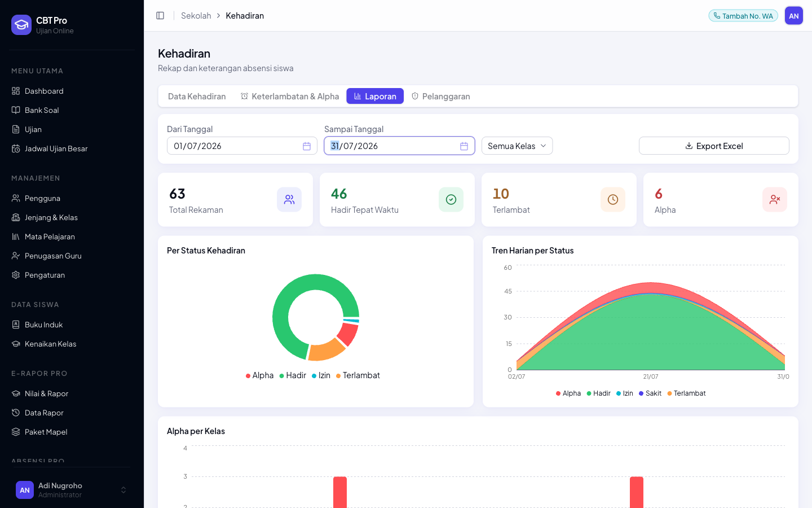The height and width of the screenshot is (508, 812).
Task: Click the Mata Pelajaran library icon
Action: pos(16,237)
